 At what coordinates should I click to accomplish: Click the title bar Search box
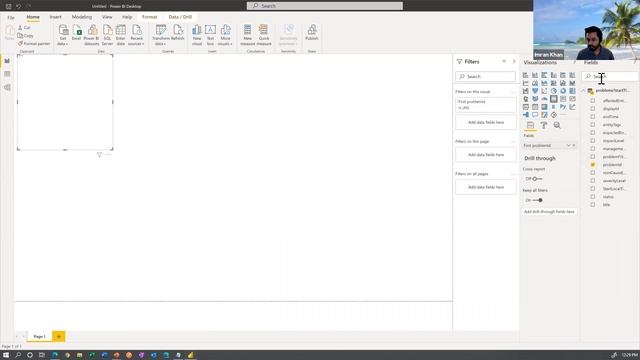click(324, 6)
